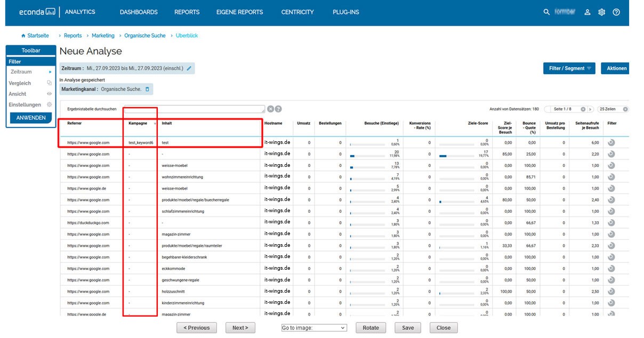Screen dimensions: 644x338
Task: Edit the Zeitraum with pencil icon
Action: click(189, 68)
